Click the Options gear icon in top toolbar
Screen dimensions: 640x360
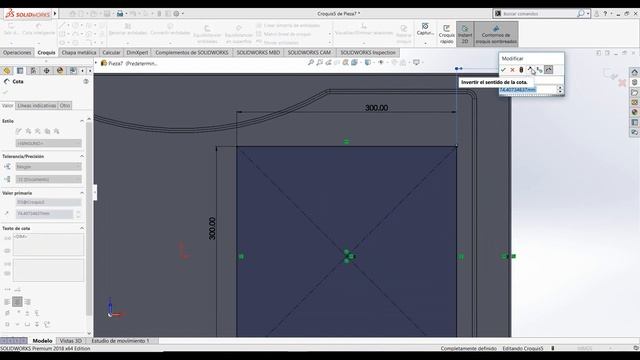[176, 13]
